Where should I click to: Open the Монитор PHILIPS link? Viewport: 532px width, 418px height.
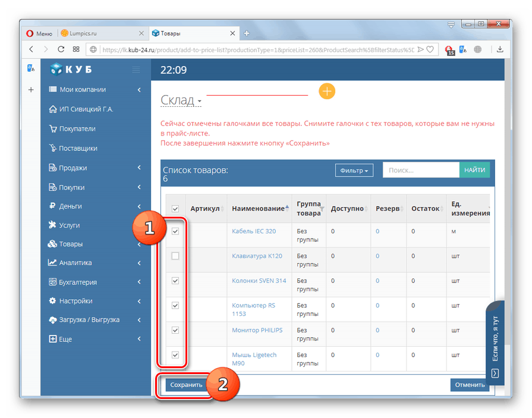coord(257,330)
